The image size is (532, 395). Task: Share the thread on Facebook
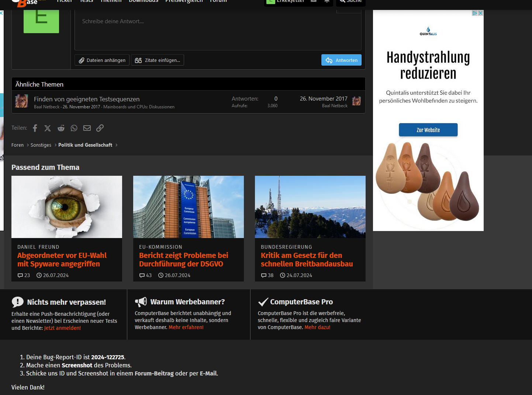pyautogui.click(x=35, y=128)
